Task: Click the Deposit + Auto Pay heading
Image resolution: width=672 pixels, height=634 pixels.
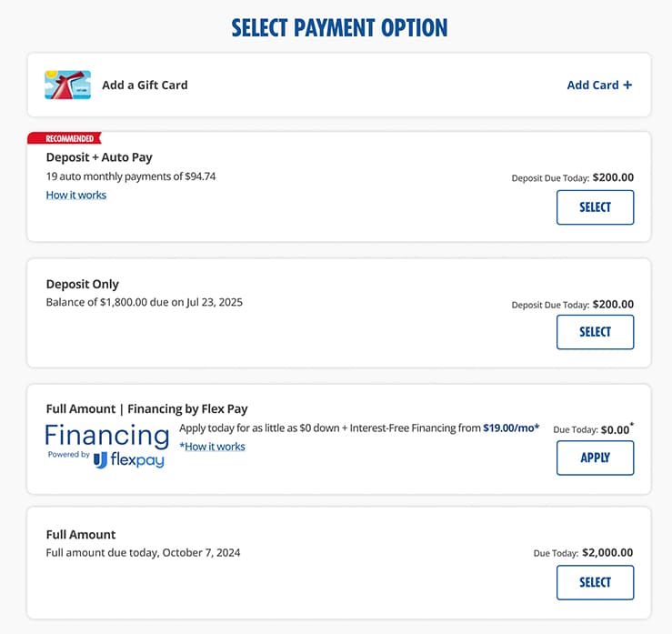Action: (99, 157)
